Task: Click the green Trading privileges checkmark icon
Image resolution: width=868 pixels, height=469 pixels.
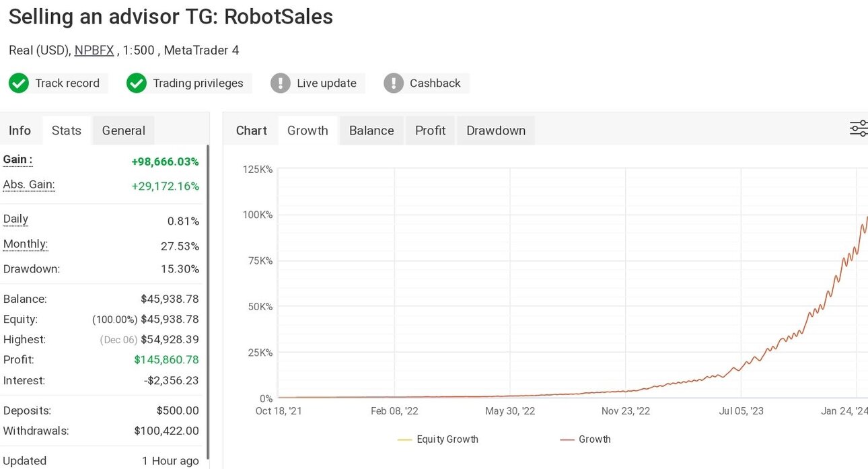Action: pyautogui.click(x=137, y=83)
